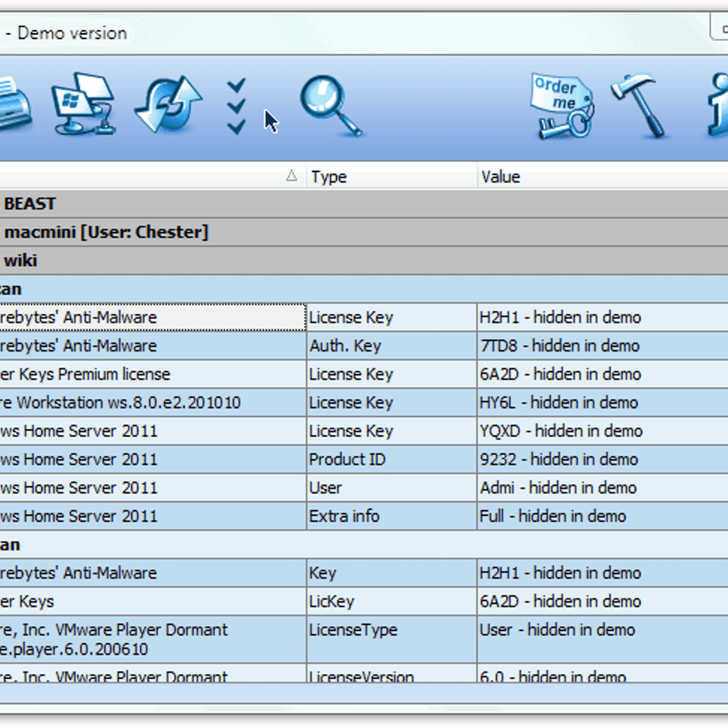Click the User type cell
Screen dimensions: 728x728
[391, 488]
